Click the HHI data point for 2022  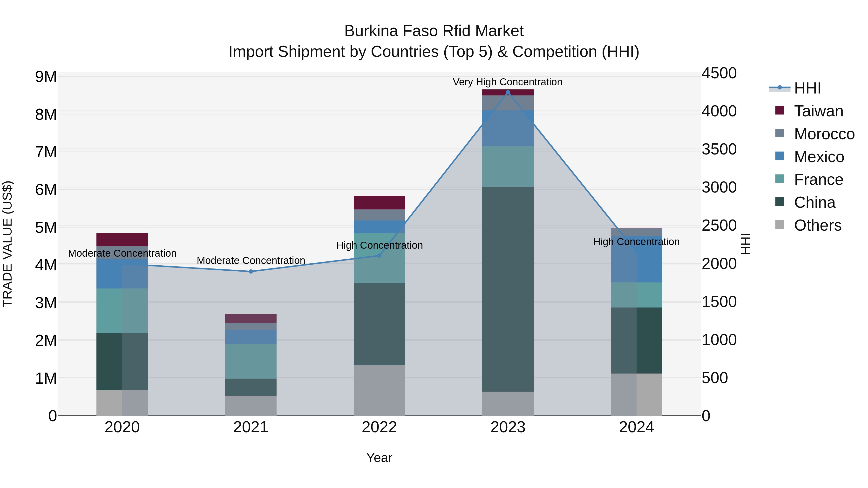tap(379, 256)
